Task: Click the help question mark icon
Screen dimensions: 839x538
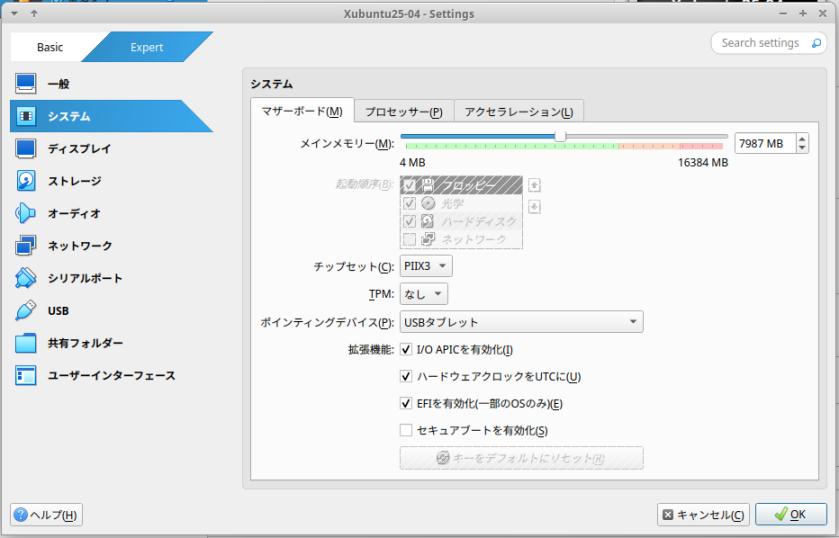Action: point(21,515)
